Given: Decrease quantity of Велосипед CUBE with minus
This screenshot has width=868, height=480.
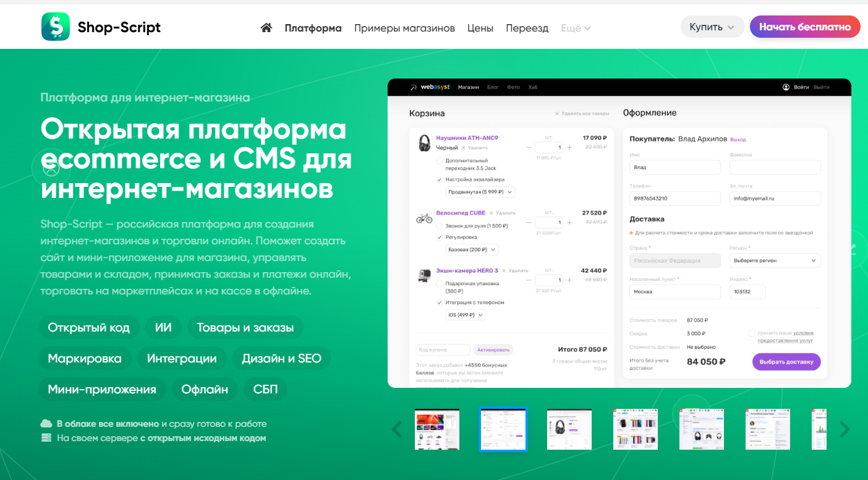Looking at the screenshot, I should click(x=529, y=223).
